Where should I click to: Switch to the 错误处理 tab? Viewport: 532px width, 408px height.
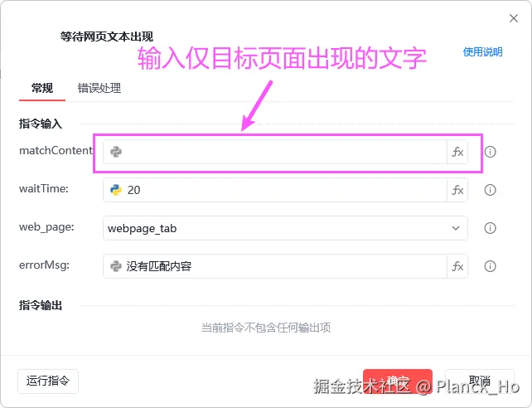(99, 88)
